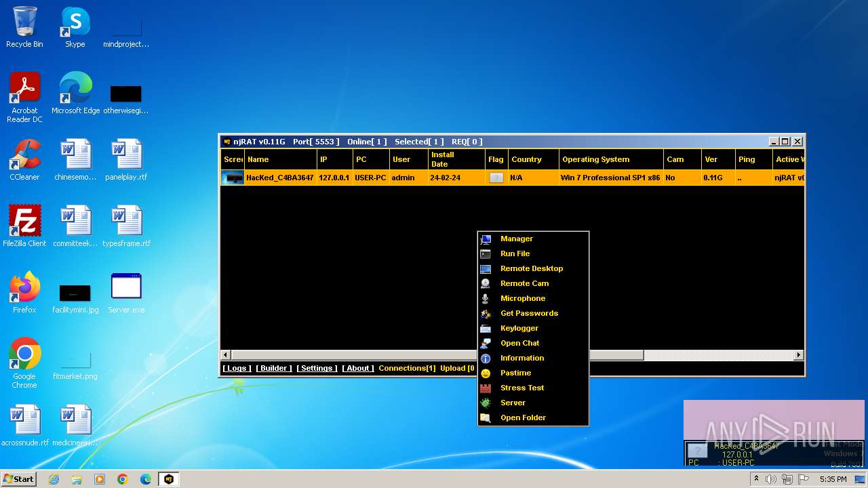Open the Windows Start button

click(x=19, y=479)
